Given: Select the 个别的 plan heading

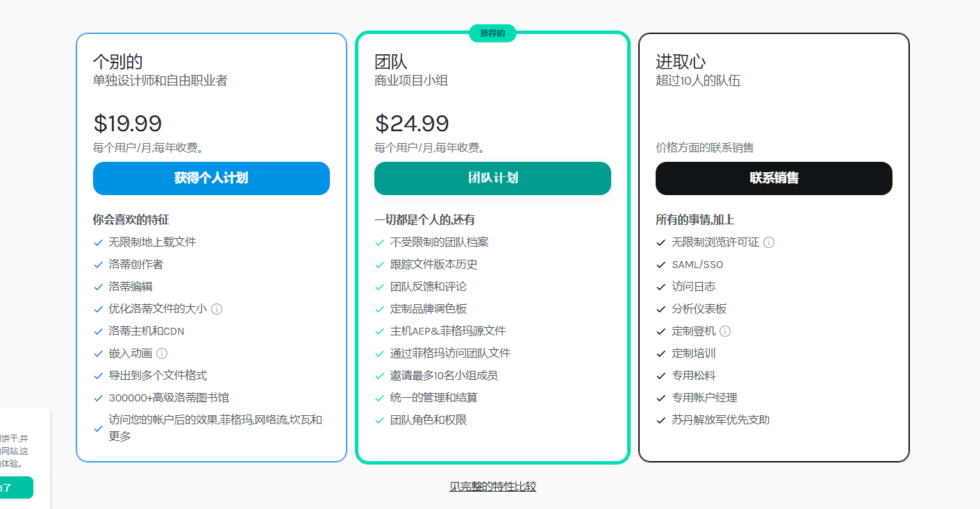Looking at the screenshot, I should click(x=118, y=62).
